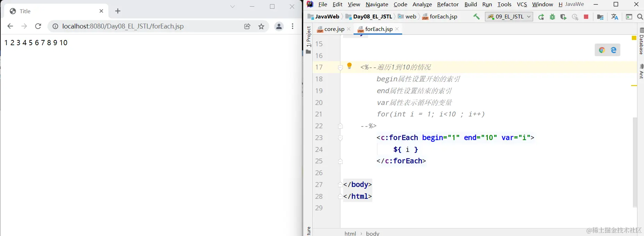This screenshot has height=236, width=644.
Task: Collapse the c:forEach fold at line 23
Action: 340,138
